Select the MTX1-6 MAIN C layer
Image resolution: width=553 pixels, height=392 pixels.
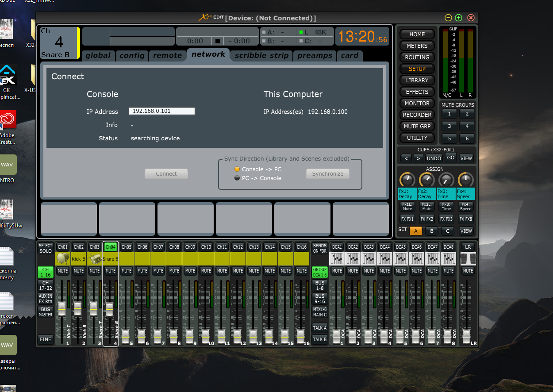coord(319,312)
